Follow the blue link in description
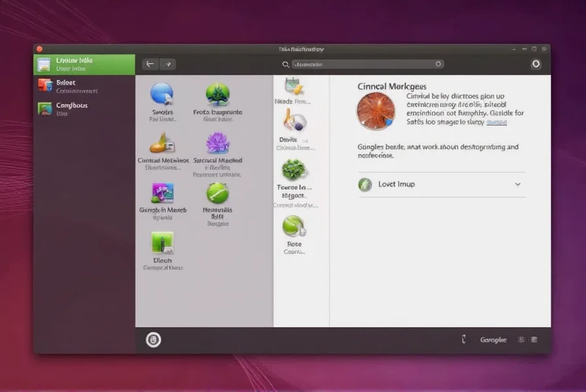This screenshot has width=586, height=392. pyautogui.click(x=496, y=122)
